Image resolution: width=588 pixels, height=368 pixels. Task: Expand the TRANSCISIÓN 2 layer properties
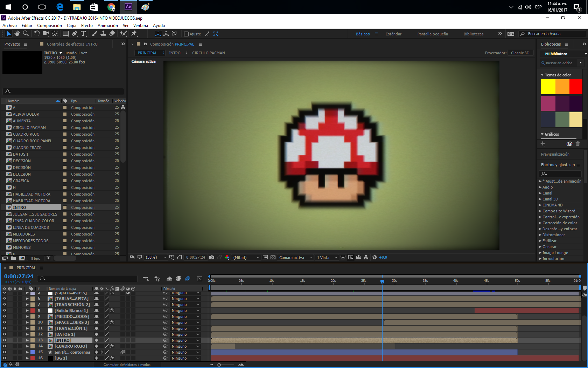tap(27, 305)
